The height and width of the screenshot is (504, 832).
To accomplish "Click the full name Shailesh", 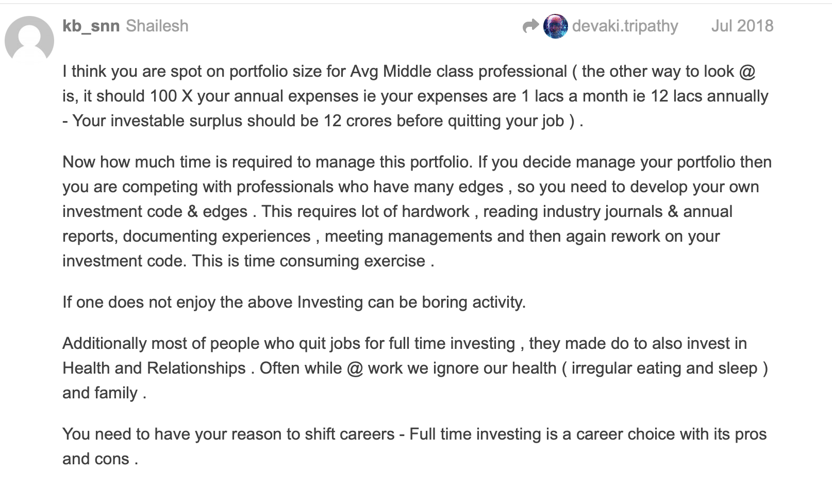I will coord(157,26).
